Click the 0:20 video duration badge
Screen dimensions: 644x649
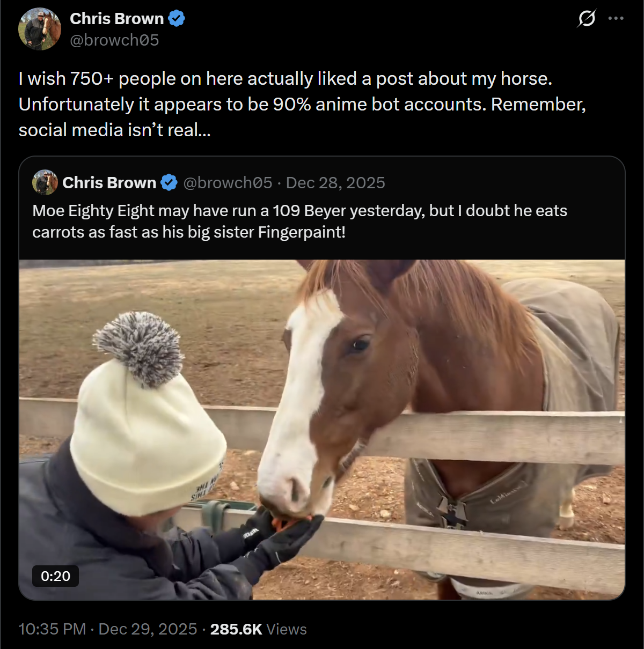pos(55,576)
